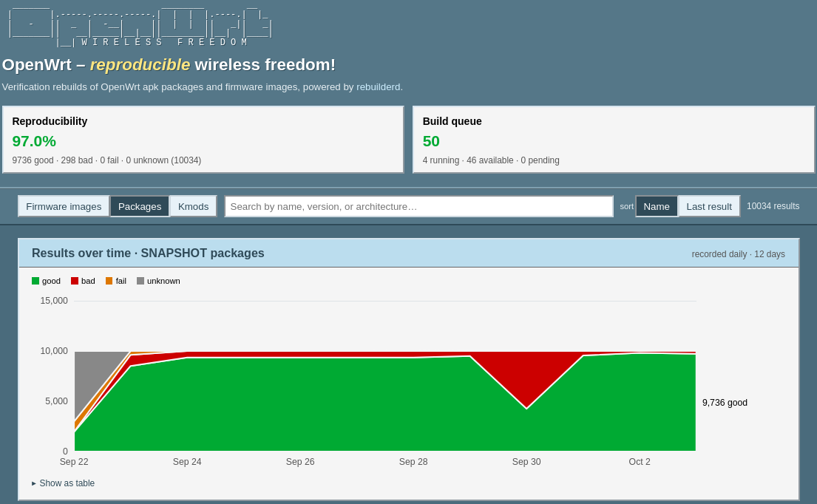Click the OpenWrt reproducible wireless freedom heading

coord(169,64)
